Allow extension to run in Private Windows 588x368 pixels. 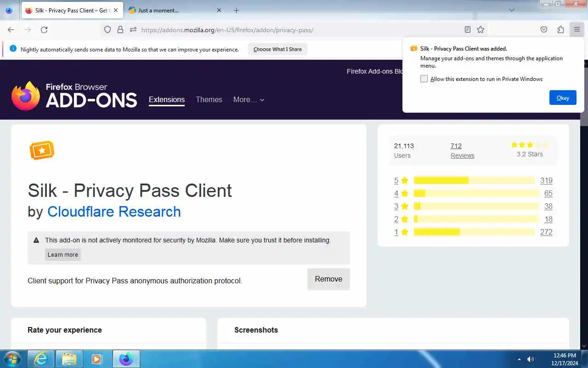[424, 79]
